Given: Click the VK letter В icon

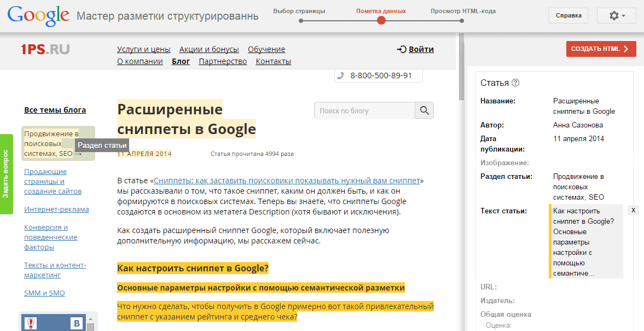Looking at the screenshot, I should [77, 323].
